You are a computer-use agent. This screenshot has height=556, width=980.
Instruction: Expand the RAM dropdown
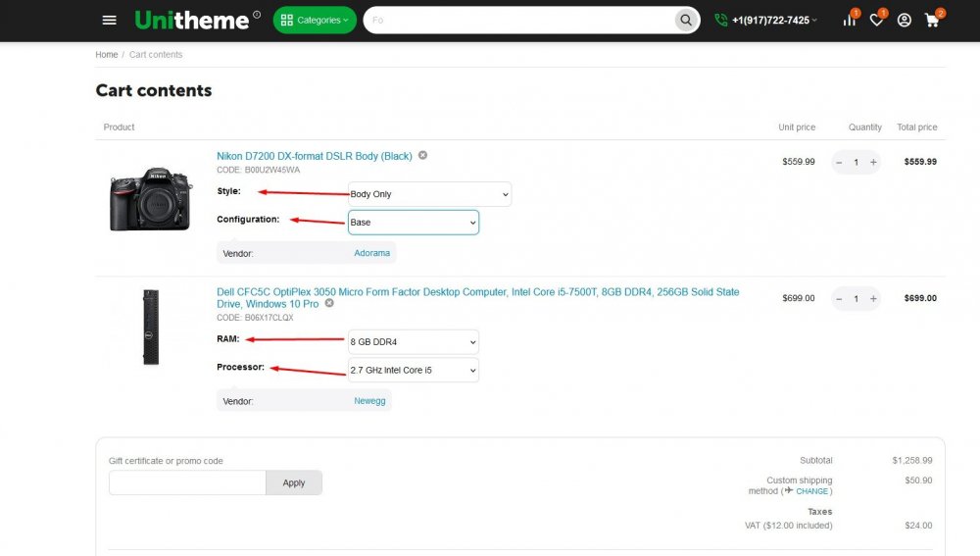click(x=414, y=342)
